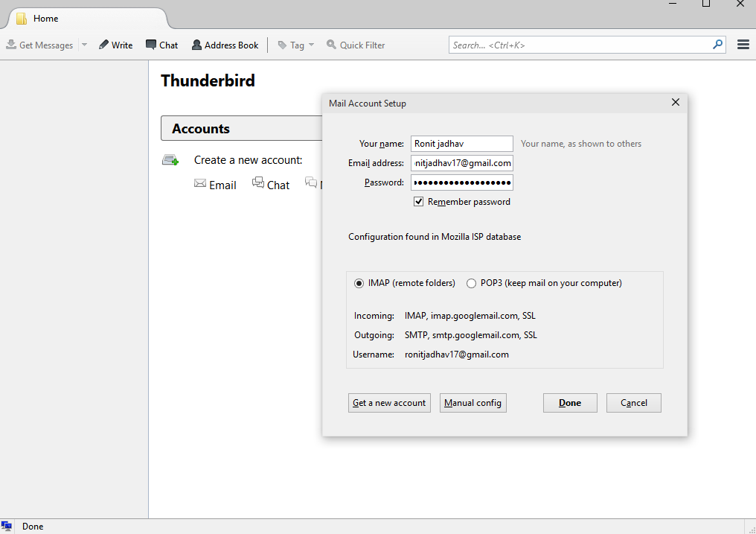Expand the Tag dropdown arrow
The height and width of the screenshot is (534, 756).
pos(312,45)
